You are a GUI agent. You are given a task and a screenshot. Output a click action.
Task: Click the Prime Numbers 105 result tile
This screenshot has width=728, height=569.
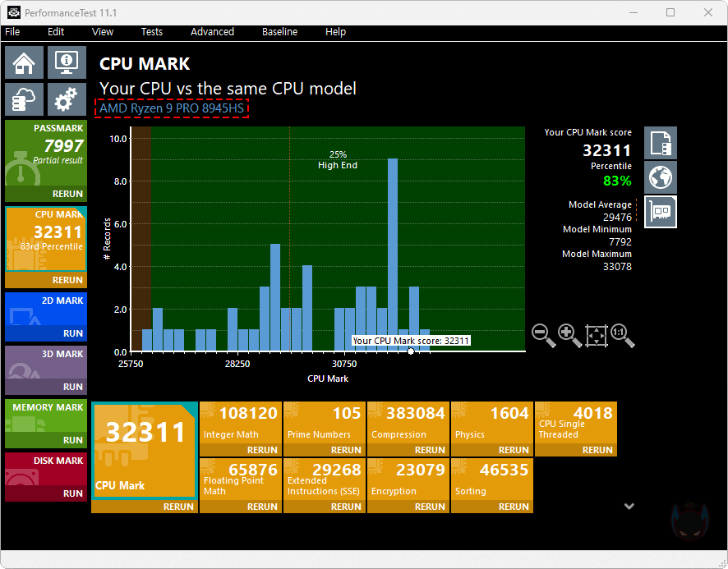tap(325, 423)
